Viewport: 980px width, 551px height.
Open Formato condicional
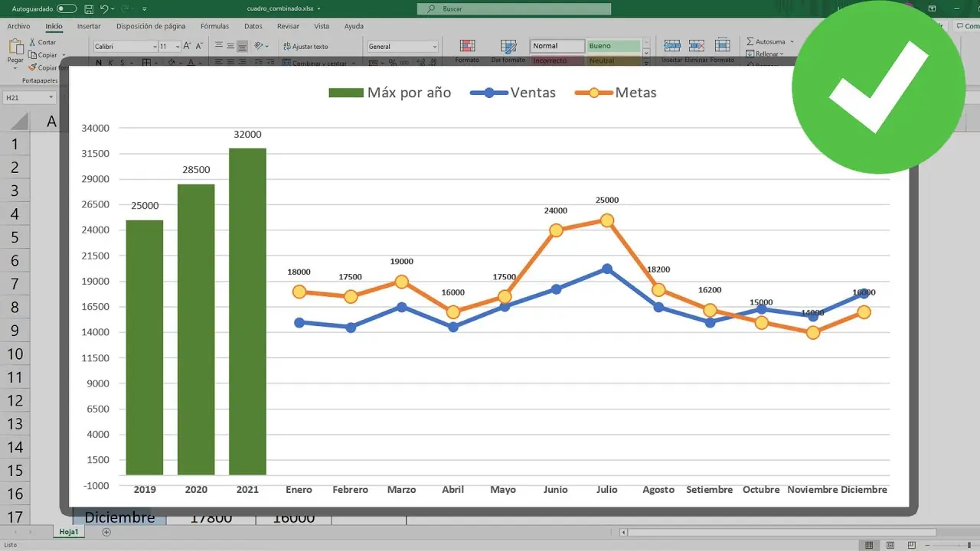coord(468,46)
